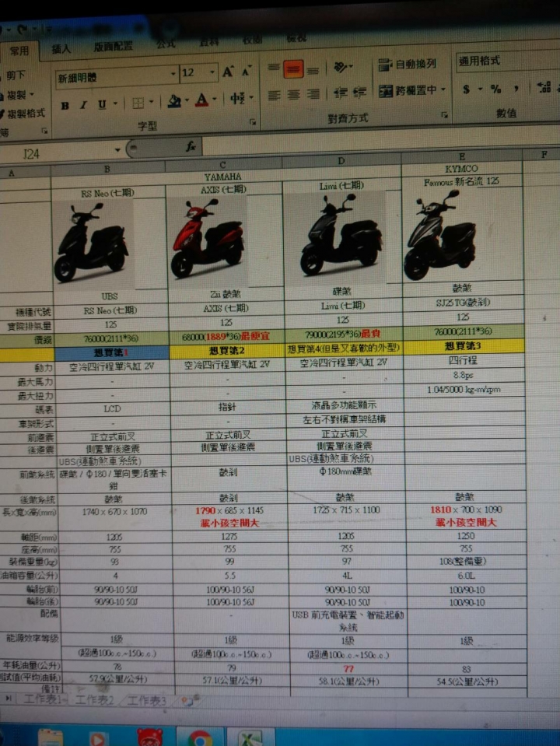Increase indent
The image size is (560, 746).
point(359,93)
